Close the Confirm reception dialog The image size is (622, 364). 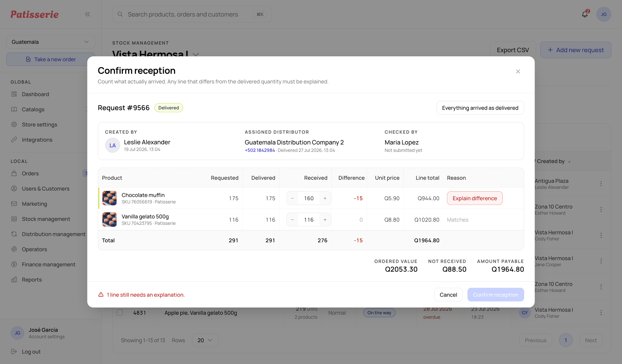[518, 72]
